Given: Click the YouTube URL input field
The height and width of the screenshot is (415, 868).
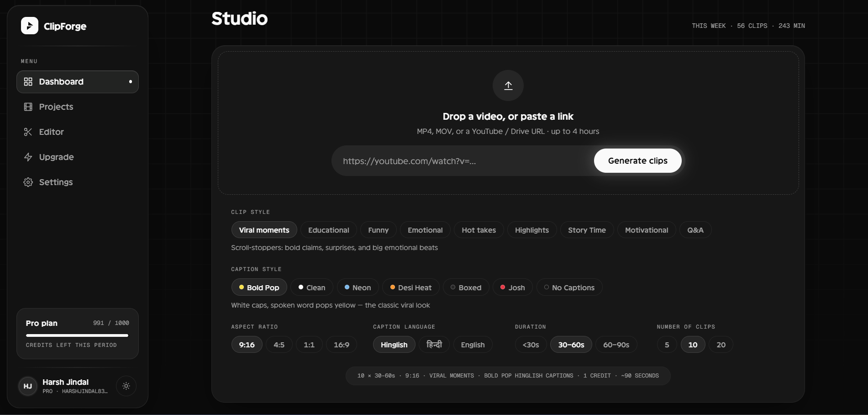Looking at the screenshot, I should 463,161.
